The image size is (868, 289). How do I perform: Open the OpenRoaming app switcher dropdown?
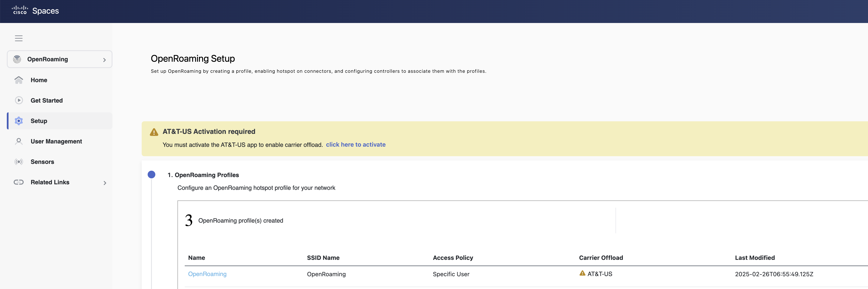tap(104, 60)
